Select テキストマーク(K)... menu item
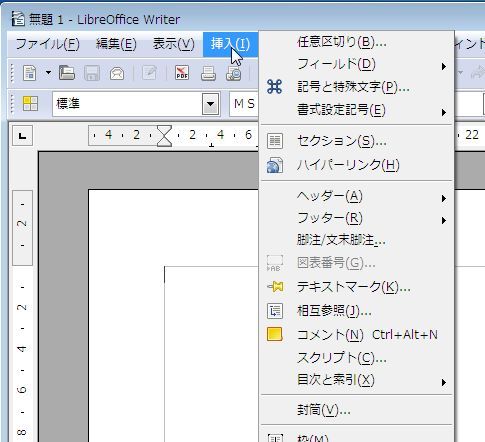 click(x=357, y=287)
